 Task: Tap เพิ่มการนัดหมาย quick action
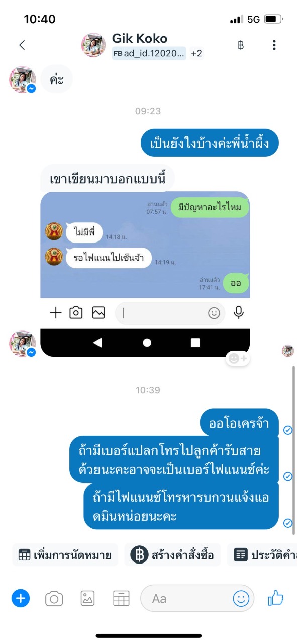[x=65, y=555]
